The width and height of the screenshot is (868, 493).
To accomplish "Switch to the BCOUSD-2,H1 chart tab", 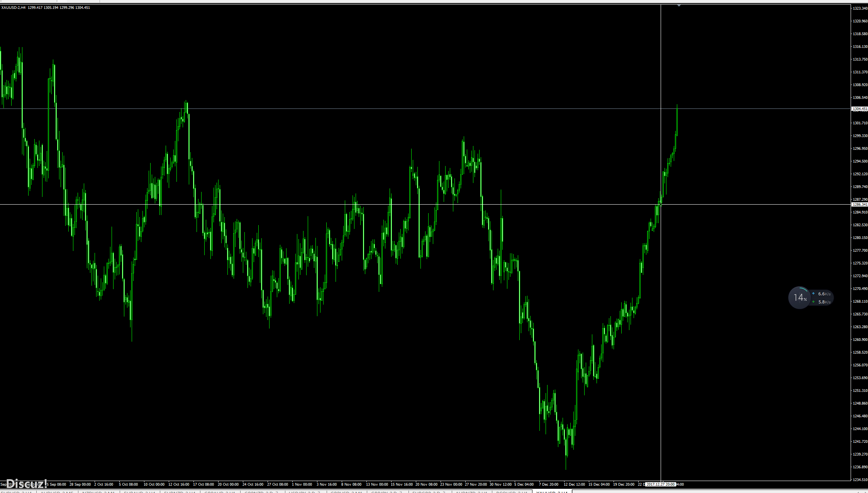I will click(x=512, y=492).
